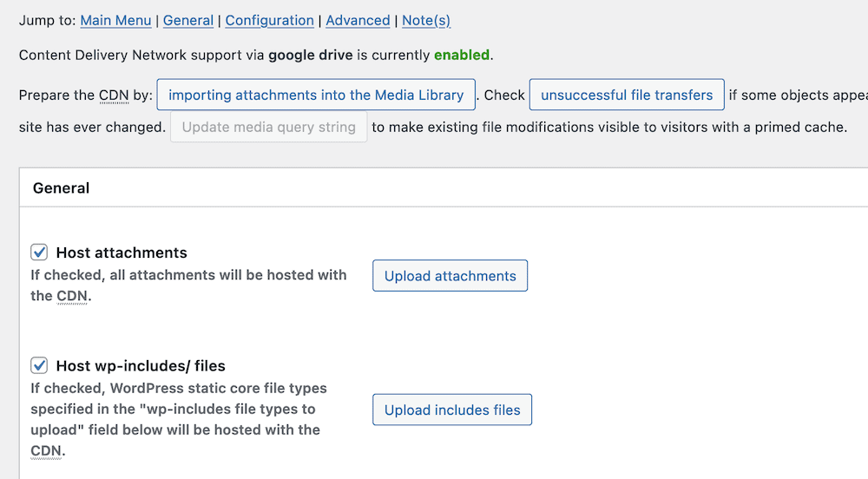Click the Host attachments label text
The image size is (868, 479).
click(122, 253)
